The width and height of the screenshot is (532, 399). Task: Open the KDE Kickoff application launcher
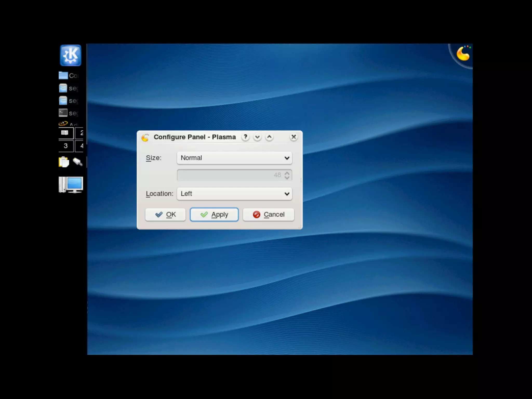coord(70,55)
